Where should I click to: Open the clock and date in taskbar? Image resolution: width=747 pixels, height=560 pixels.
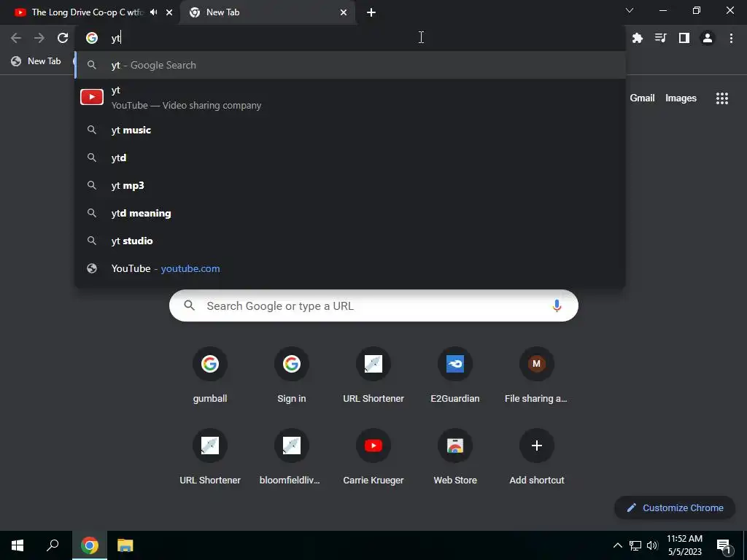684,545
